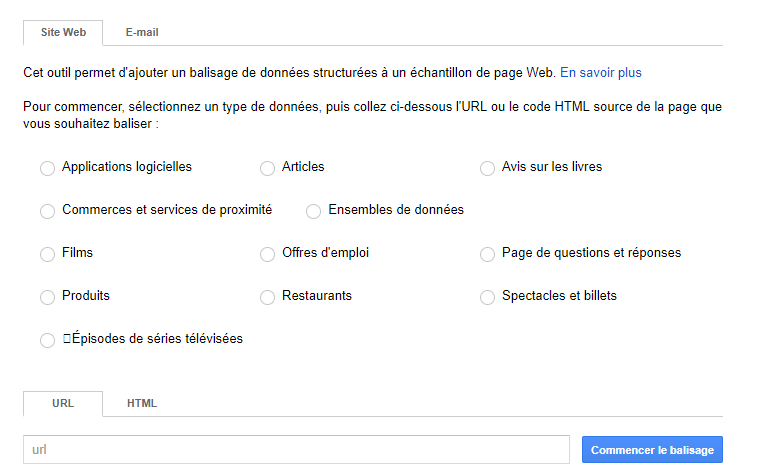761x470 pixels.
Task: Select Offres d'emploi radio option
Action: pyautogui.click(x=267, y=255)
